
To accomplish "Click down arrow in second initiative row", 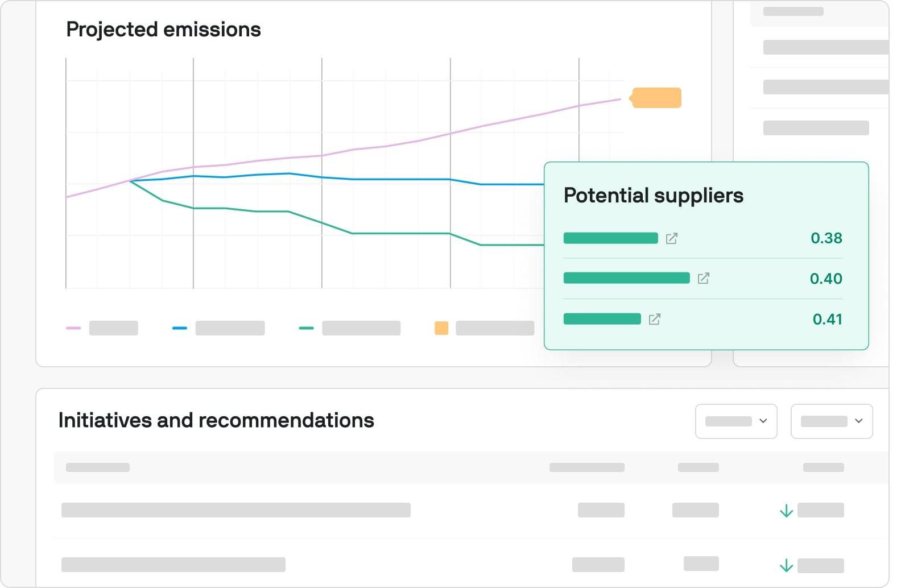I will point(786,565).
